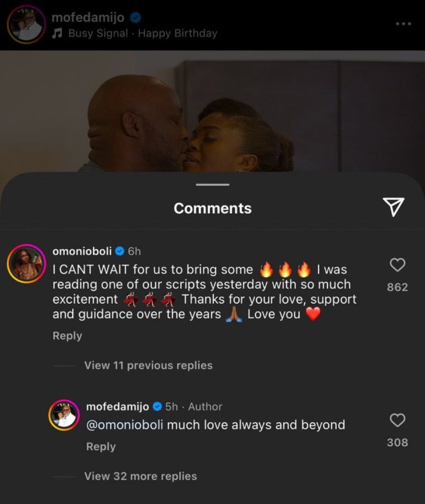This screenshot has width=425, height=504.
Task: Open mofedamijo username in post header
Action: 88,18
